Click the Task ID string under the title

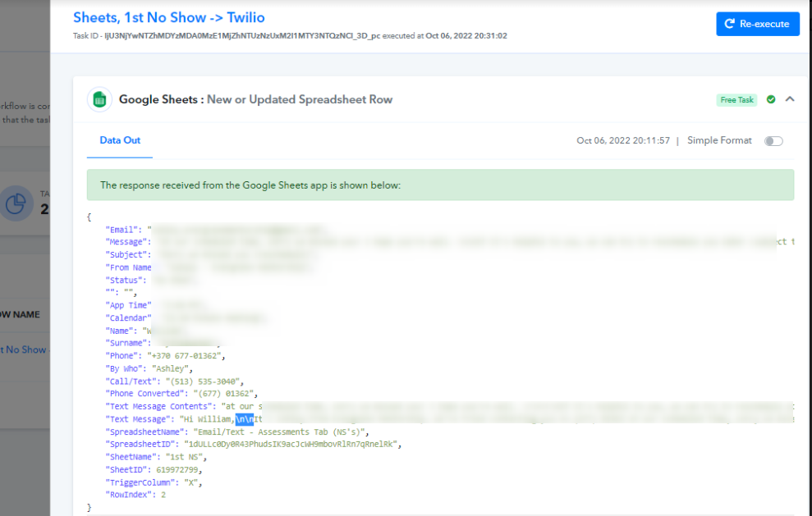[242, 36]
